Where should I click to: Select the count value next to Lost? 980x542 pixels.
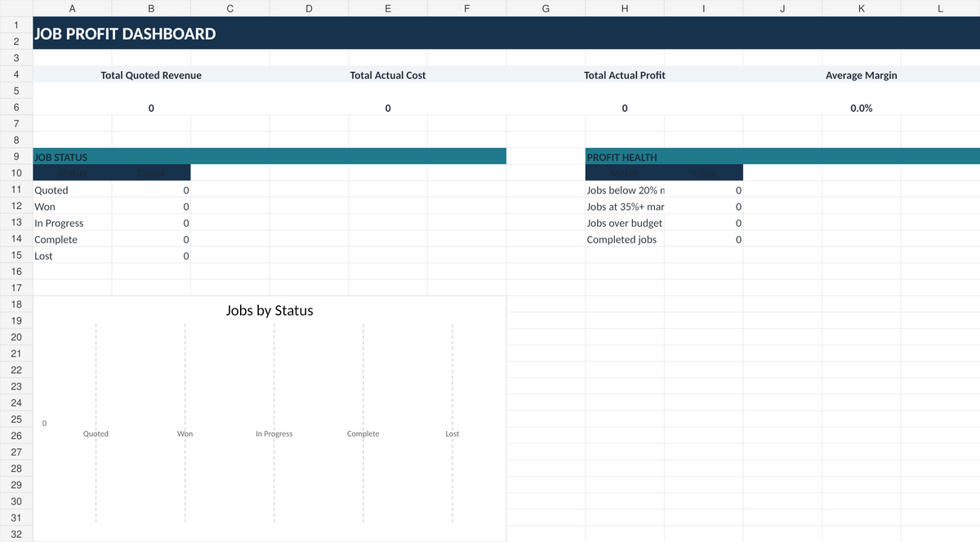coord(151,255)
